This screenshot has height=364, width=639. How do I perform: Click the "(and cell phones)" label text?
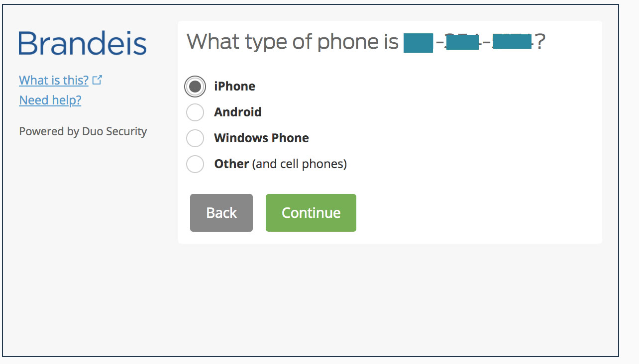300,164
